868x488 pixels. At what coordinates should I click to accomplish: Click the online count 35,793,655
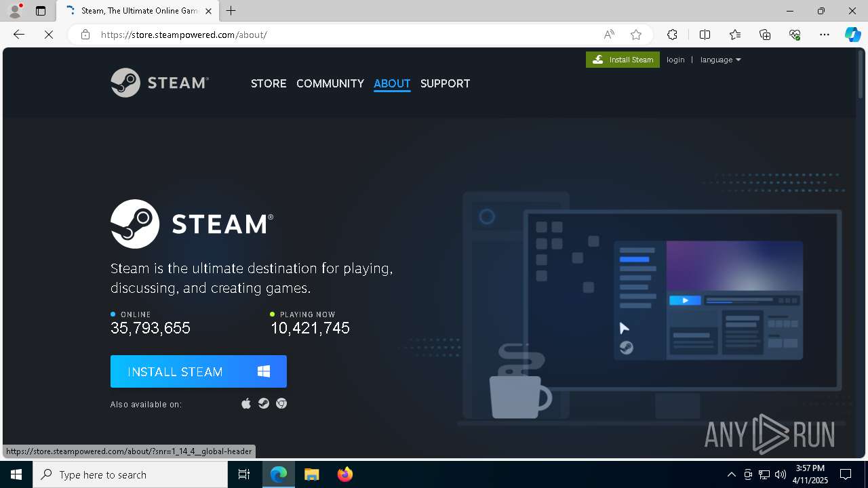coord(151,328)
